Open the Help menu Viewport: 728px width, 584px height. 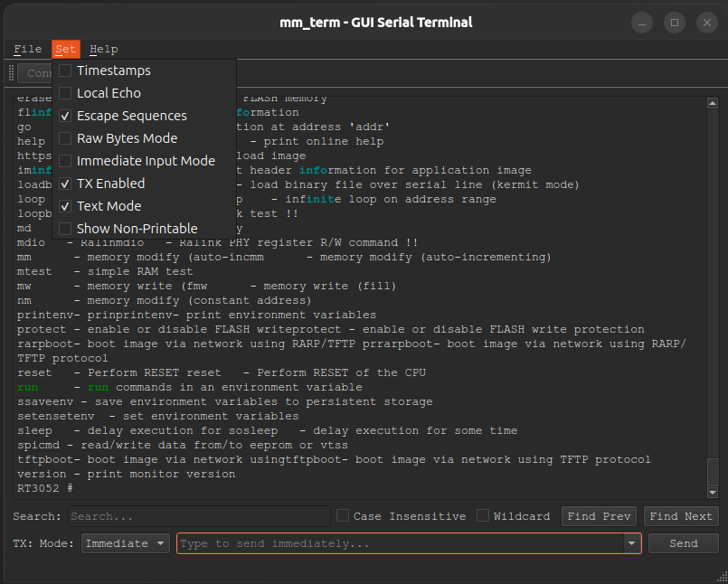103,49
